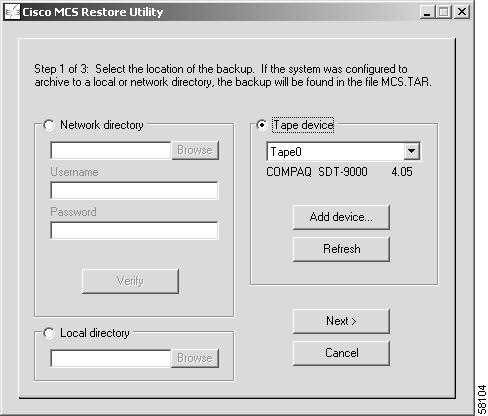
Task: Proceed with the Next > button
Action: (341, 321)
